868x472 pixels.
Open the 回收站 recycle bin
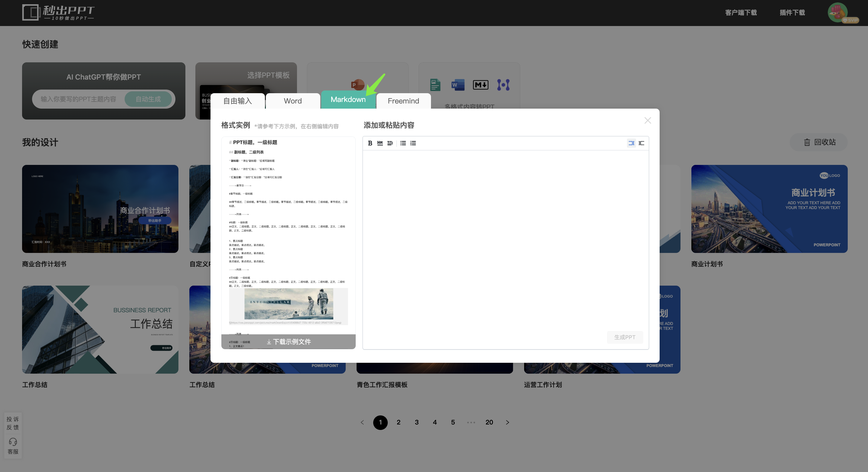[x=819, y=142]
